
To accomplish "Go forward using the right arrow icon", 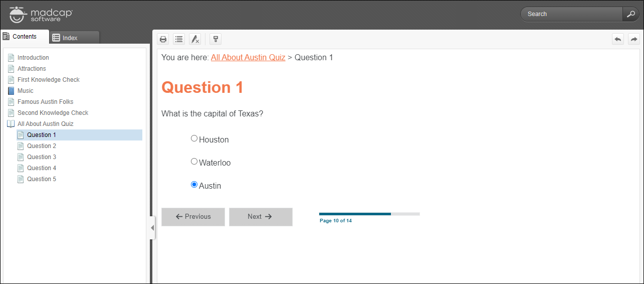I will [x=634, y=39].
